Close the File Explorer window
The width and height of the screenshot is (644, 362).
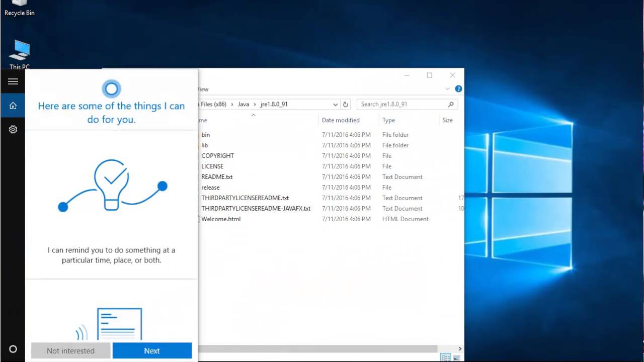click(x=452, y=75)
